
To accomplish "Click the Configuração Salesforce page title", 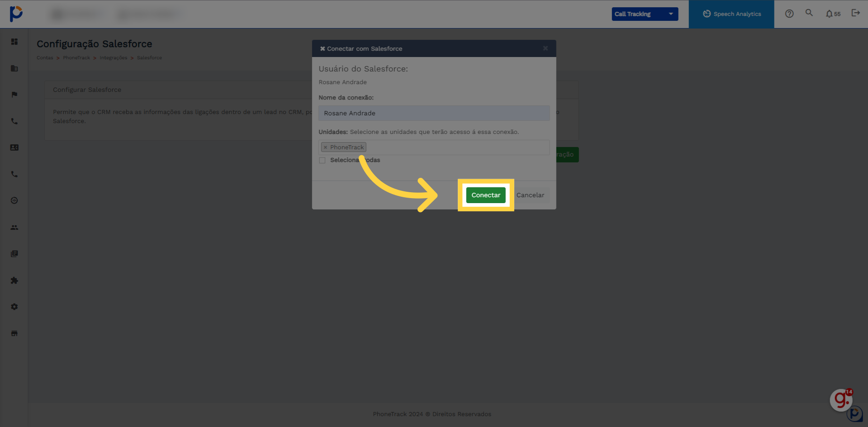I will click(94, 44).
